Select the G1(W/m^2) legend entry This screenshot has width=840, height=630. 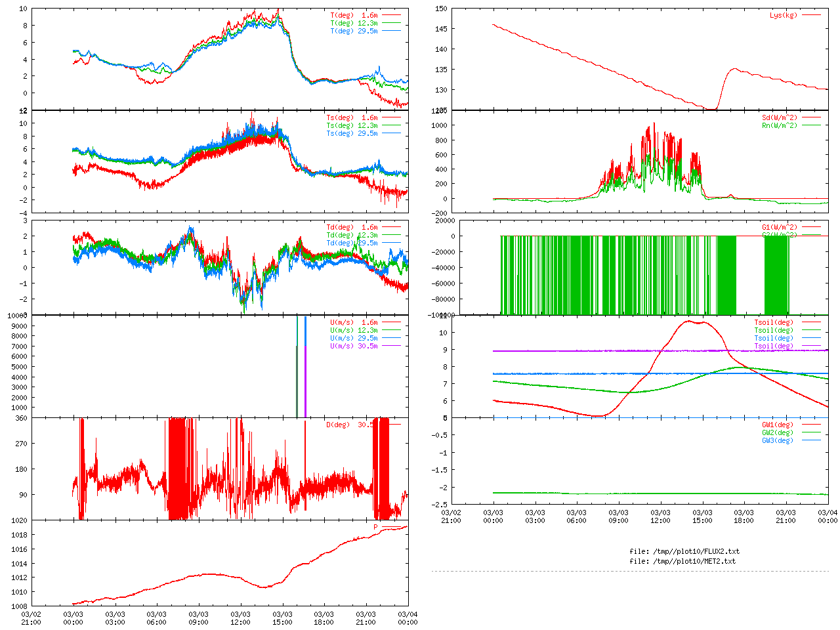coord(780,227)
